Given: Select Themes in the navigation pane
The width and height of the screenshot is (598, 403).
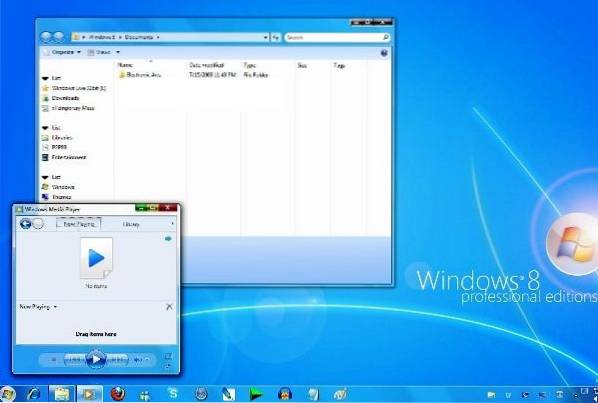Looking at the screenshot, I should 57,197.
